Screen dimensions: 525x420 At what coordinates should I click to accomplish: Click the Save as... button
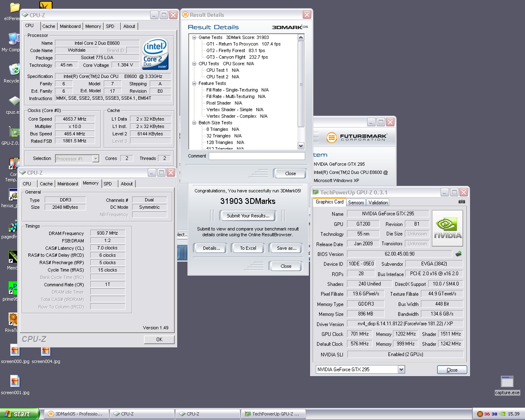[x=286, y=248]
